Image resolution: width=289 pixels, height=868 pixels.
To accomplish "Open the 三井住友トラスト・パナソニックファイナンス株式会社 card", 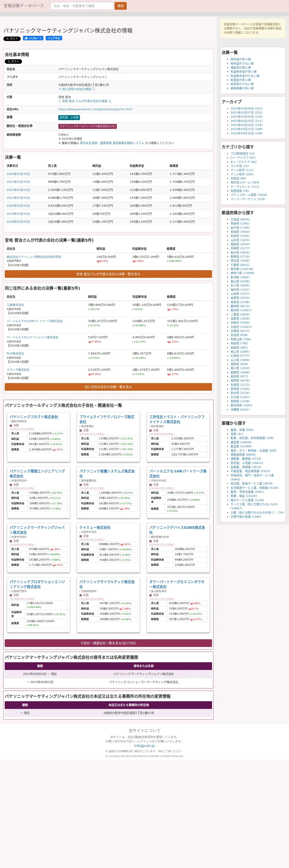I will (177, 419).
